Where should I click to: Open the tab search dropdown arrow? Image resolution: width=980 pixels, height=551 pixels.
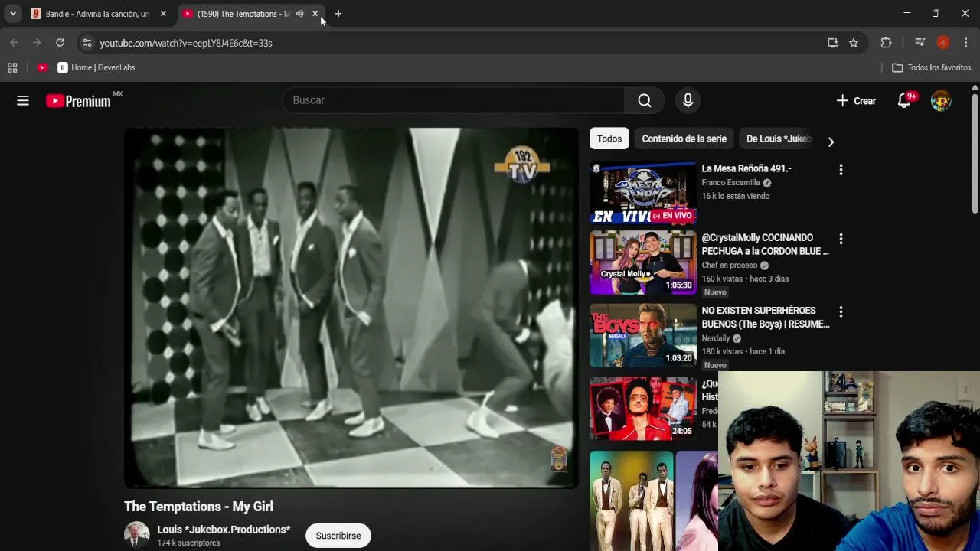13,14
